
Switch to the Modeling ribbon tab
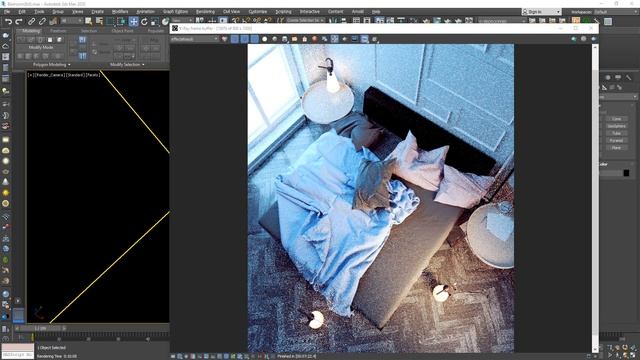[x=31, y=31]
